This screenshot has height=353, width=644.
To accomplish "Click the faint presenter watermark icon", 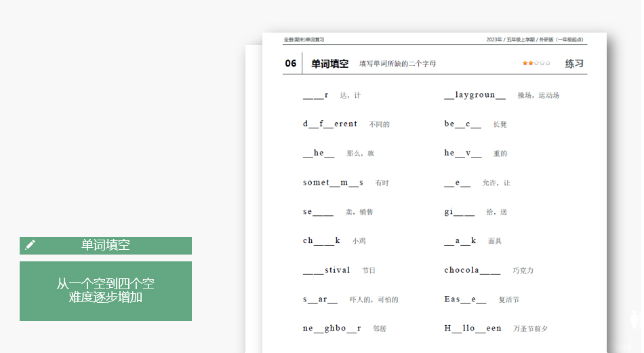I will [634, 320].
